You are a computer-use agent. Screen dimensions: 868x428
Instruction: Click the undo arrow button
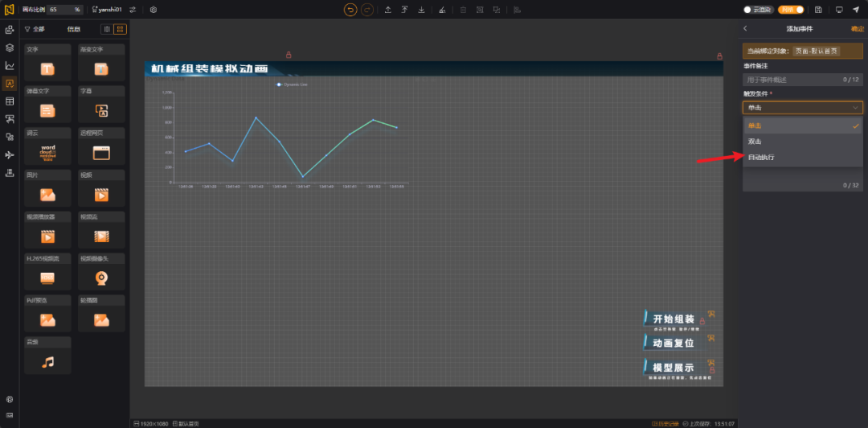tap(350, 10)
